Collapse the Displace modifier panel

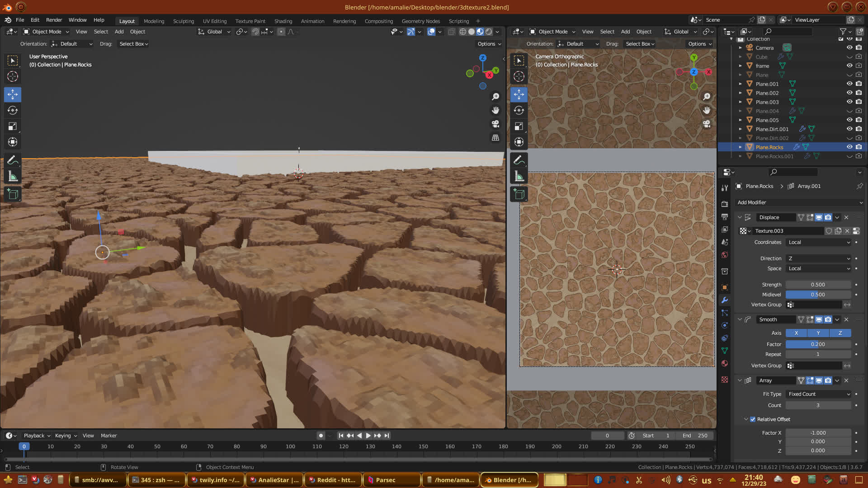coord(740,217)
